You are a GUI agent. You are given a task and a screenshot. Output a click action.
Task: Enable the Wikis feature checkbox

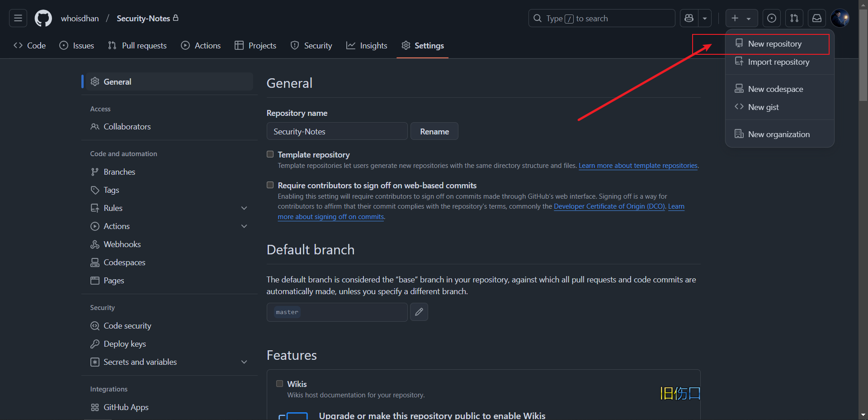280,384
